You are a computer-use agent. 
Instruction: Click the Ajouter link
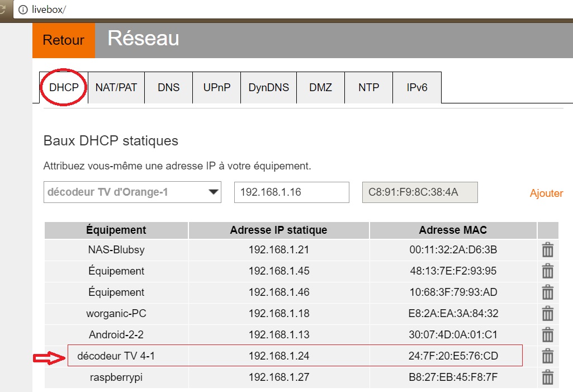(546, 193)
